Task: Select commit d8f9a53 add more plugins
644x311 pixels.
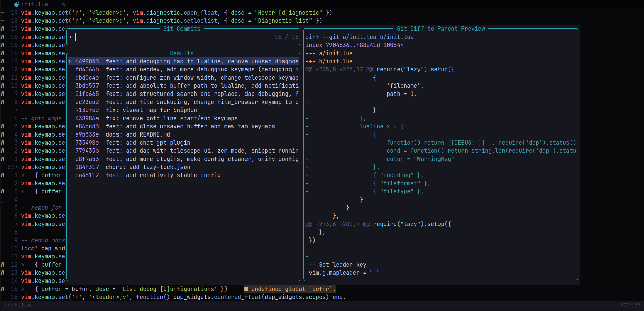Action: tap(184, 159)
